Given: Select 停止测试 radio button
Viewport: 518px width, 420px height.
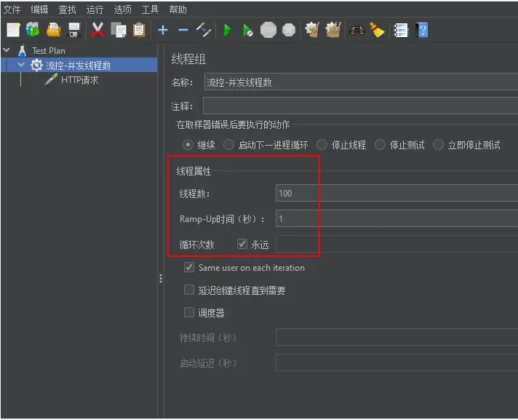Looking at the screenshot, I should pyautogui.click(x=380, y=145).
